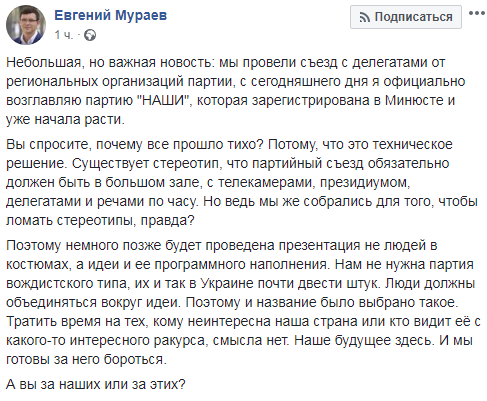487x401 pixels.
Task: Click the phrase 'Небольшая, но важная новость'
Action: click(x=110, y=63)
